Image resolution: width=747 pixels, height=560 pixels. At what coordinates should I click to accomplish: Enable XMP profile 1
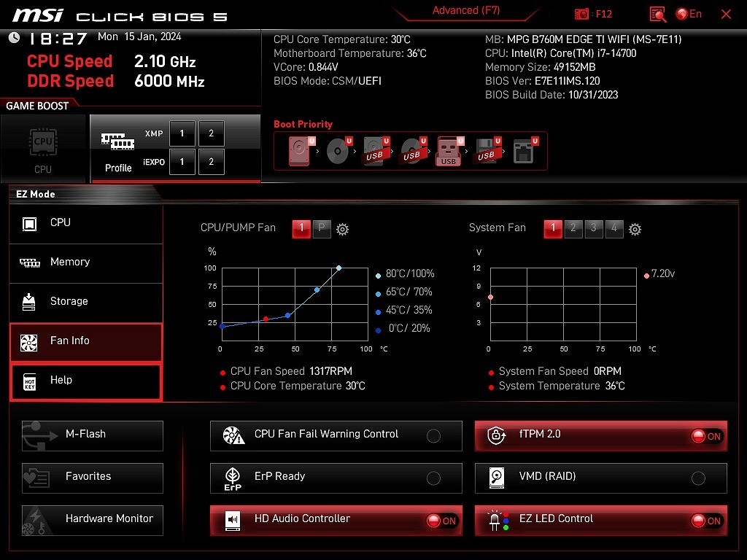click(x=182, y=133)
